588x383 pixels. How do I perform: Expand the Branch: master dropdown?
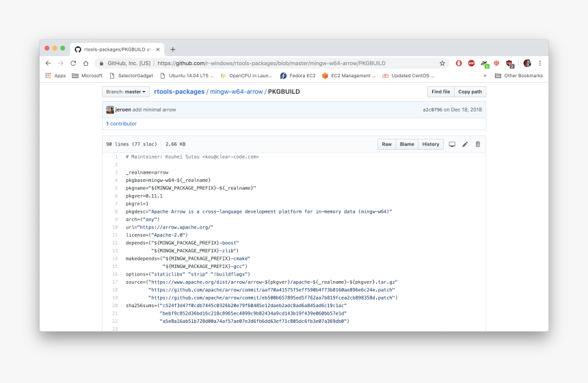(x=126, y=92)
